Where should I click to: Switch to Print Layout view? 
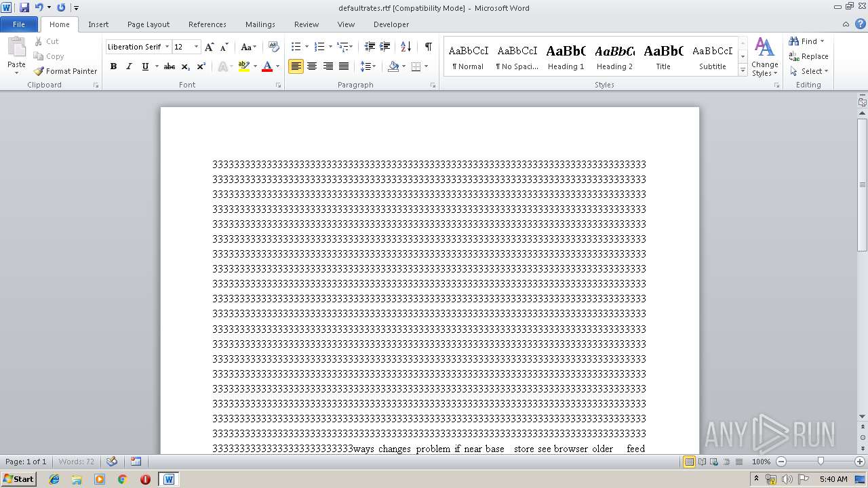pos(689,462)
